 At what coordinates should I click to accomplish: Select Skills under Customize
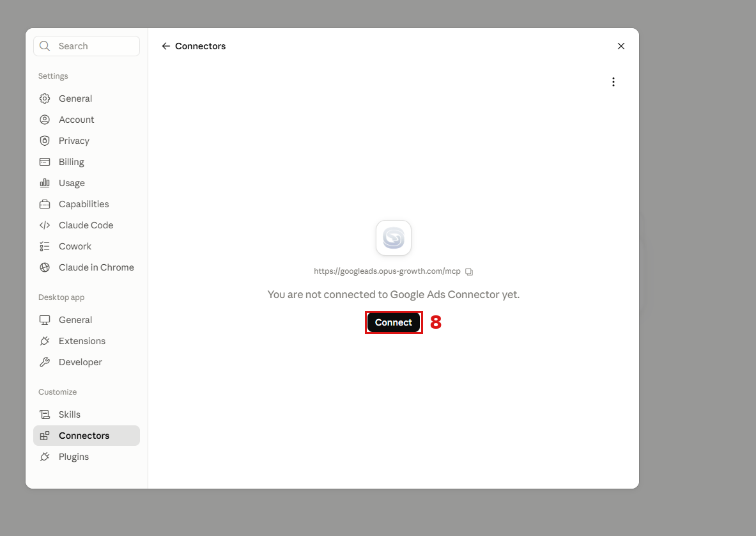(87, 414)
